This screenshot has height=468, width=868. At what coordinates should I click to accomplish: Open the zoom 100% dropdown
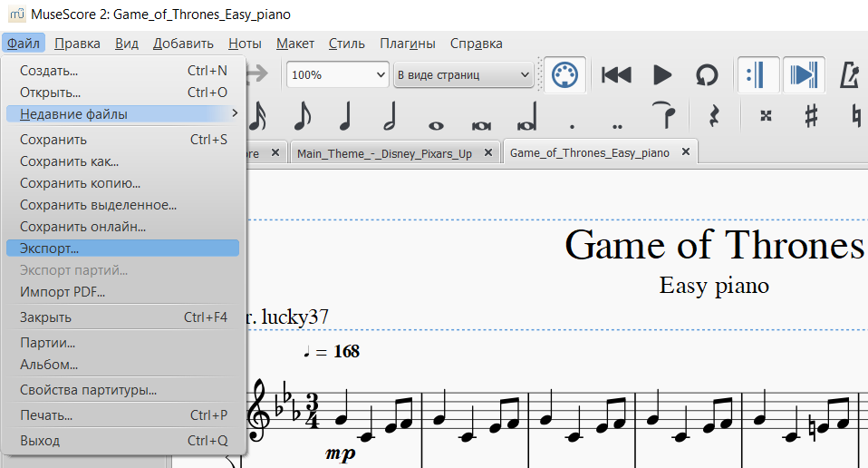point(337,74)
